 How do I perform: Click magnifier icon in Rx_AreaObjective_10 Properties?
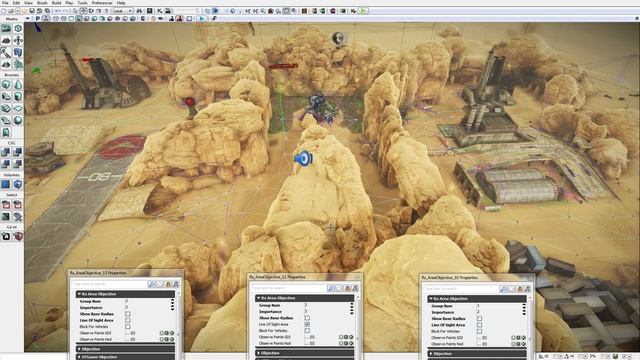pyautogui.click(x=503, y=289)
